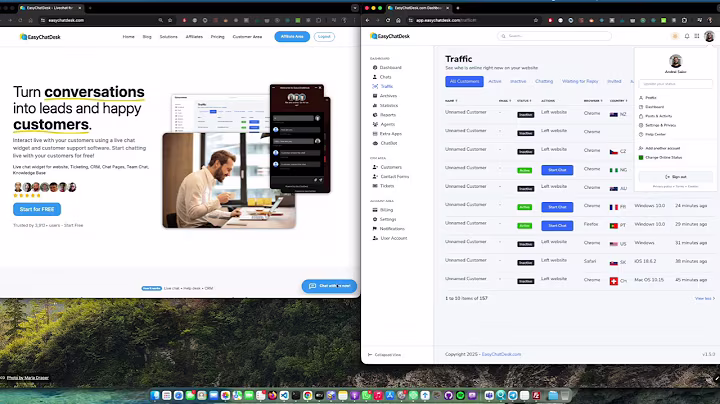The image size is (720, 404).
Task: Open Tickets in the sidebar
Action: [x=383, y=186]
